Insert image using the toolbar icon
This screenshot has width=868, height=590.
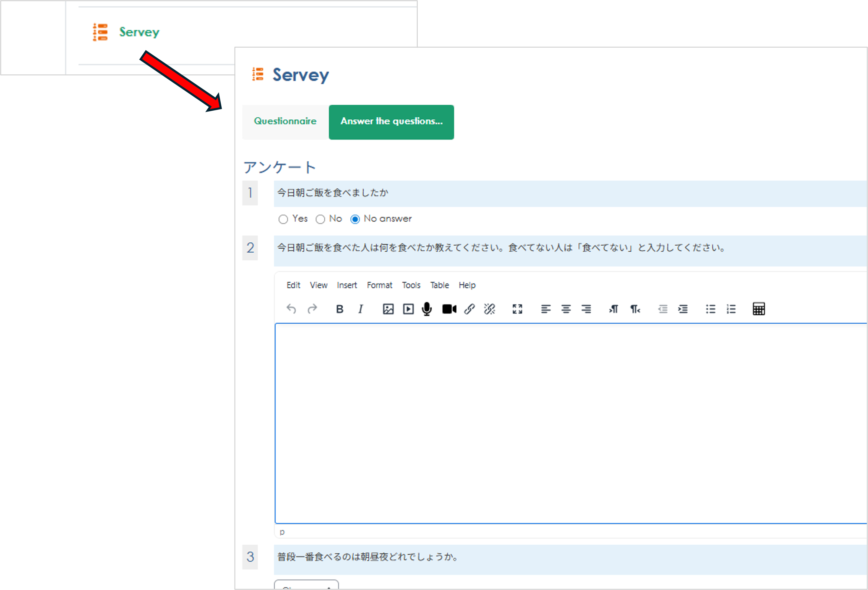click(x=388, y=309)
